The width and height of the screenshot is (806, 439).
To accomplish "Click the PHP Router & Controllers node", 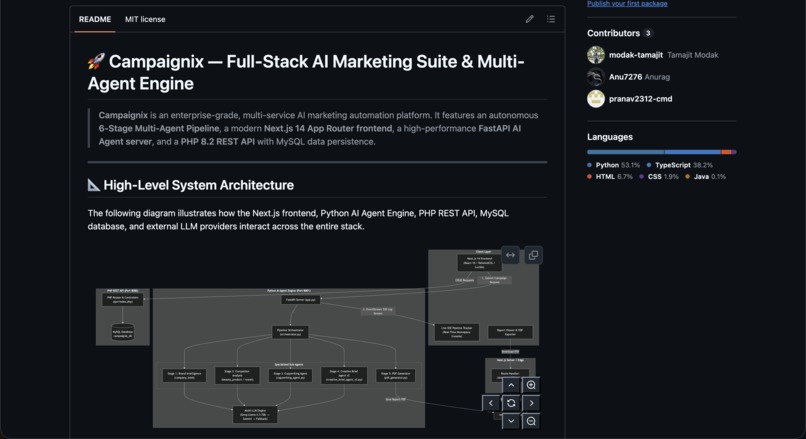I will click(122, 299).
